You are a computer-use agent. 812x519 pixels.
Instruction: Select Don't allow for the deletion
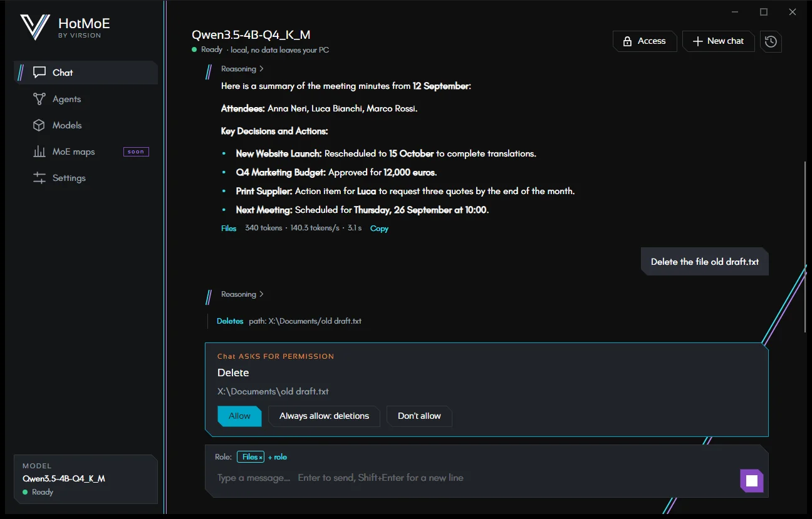click(x=419, y=416)
